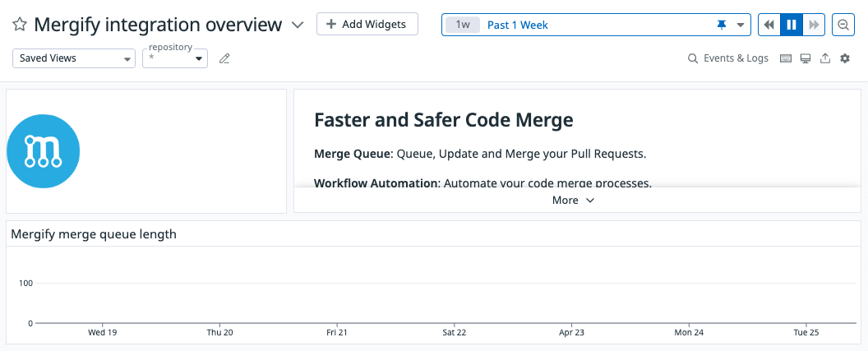Open keyboard shortcuts icon

(x=786, y=58)
